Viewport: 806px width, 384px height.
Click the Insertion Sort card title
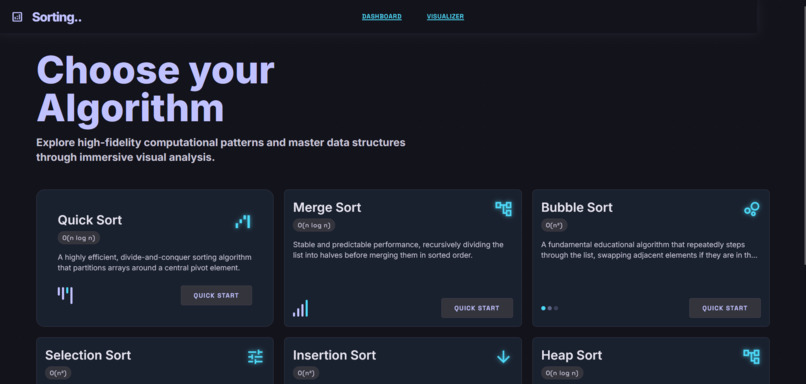[x=334, y=355]
